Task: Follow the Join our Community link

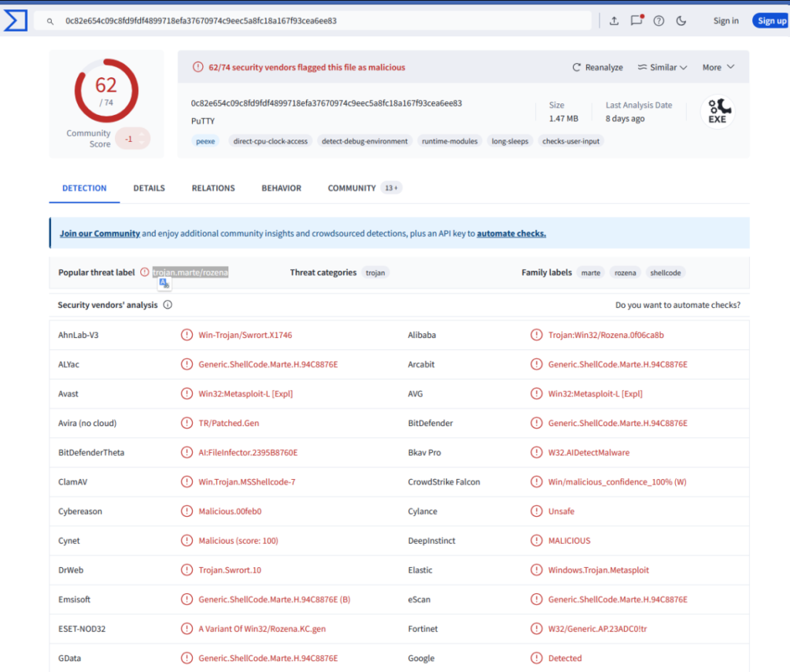Action: pos(100,233)
